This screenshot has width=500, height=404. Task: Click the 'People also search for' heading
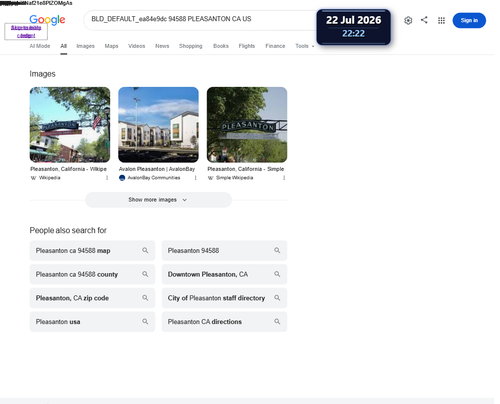pyautogui.click(x=68, y=230)
